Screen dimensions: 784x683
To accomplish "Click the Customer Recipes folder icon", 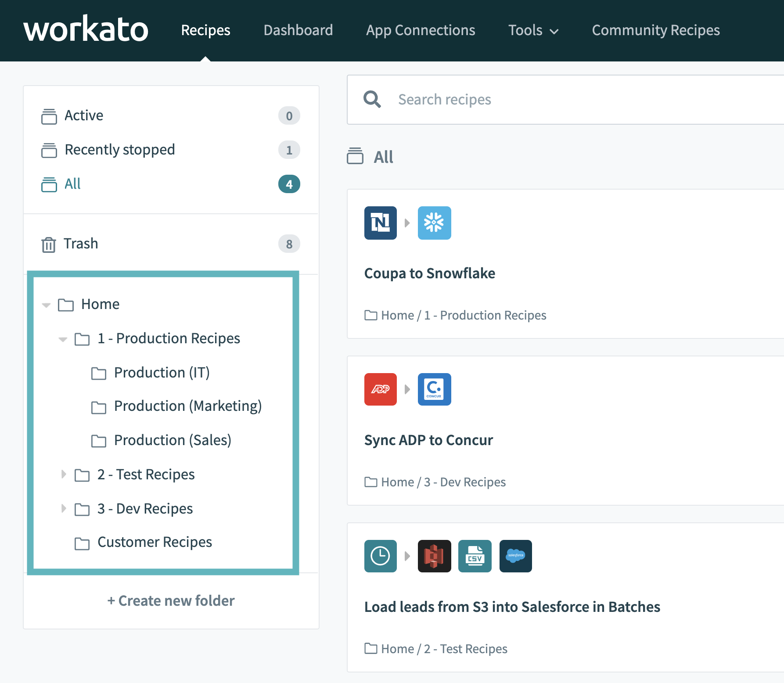I will [82, 543].
